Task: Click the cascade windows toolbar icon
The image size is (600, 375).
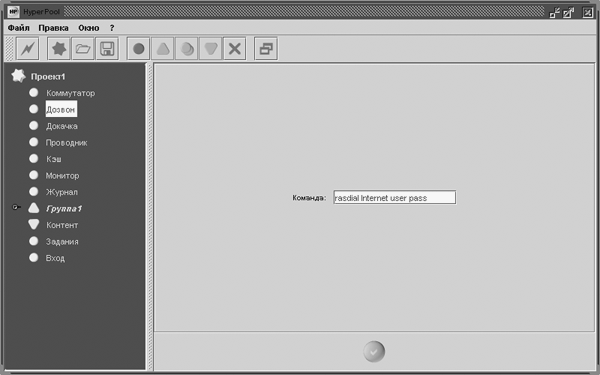Action: coord(266,49)
